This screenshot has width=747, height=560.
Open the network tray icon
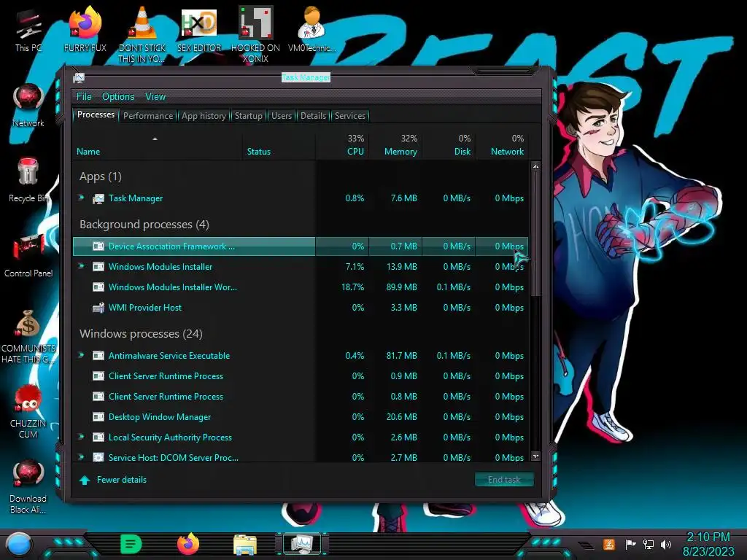coord(649,544)
